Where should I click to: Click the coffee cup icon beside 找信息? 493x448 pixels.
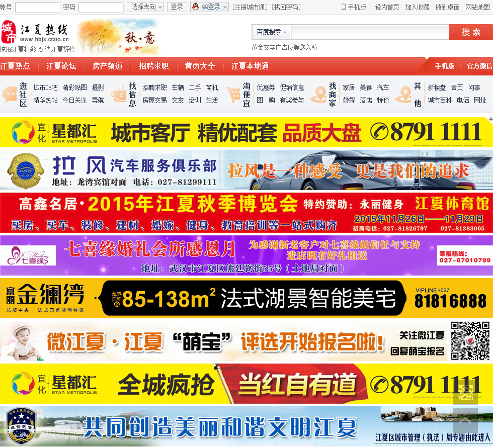(x=118, y=94)
